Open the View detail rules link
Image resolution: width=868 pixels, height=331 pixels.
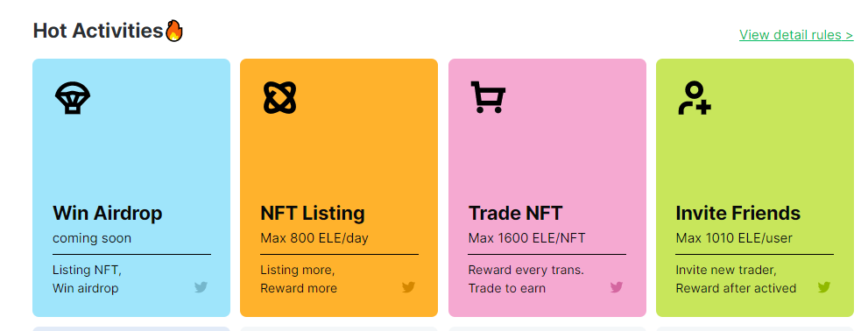tap(796, 35)
